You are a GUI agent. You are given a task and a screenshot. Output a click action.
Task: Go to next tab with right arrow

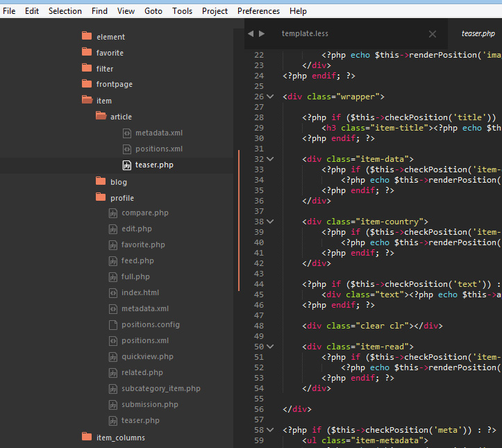coord(262,33)
